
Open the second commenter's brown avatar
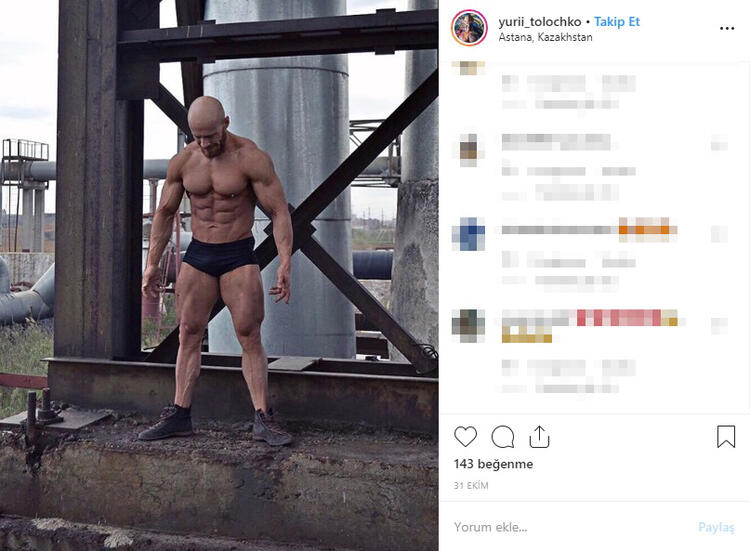coord(469,150)
